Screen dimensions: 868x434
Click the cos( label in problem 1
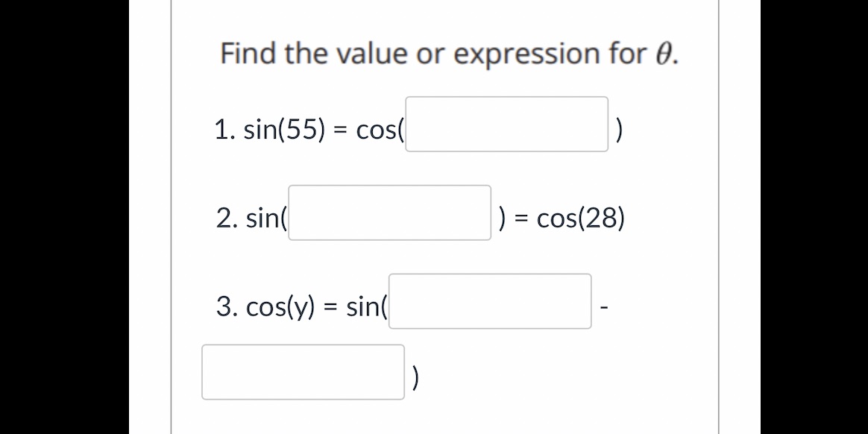point(380,130)
